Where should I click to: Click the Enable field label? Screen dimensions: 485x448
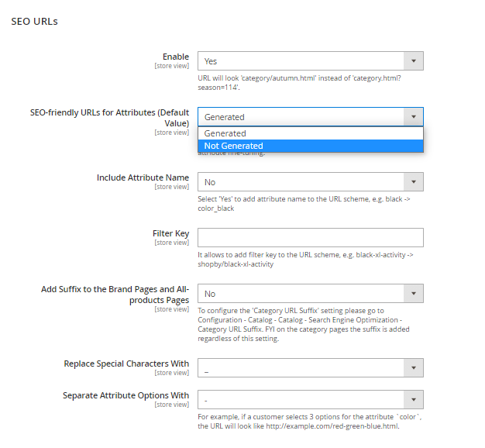(175, 57)
